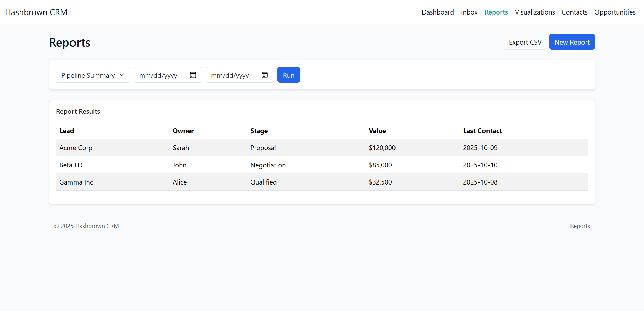Expand the Pipeline Summary report dropdown

(93, 75)
